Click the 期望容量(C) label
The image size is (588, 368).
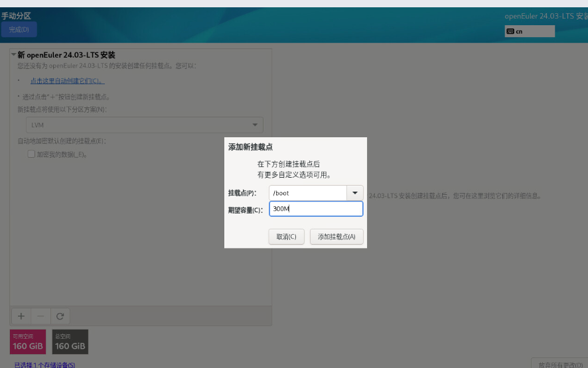click(246, 210)
